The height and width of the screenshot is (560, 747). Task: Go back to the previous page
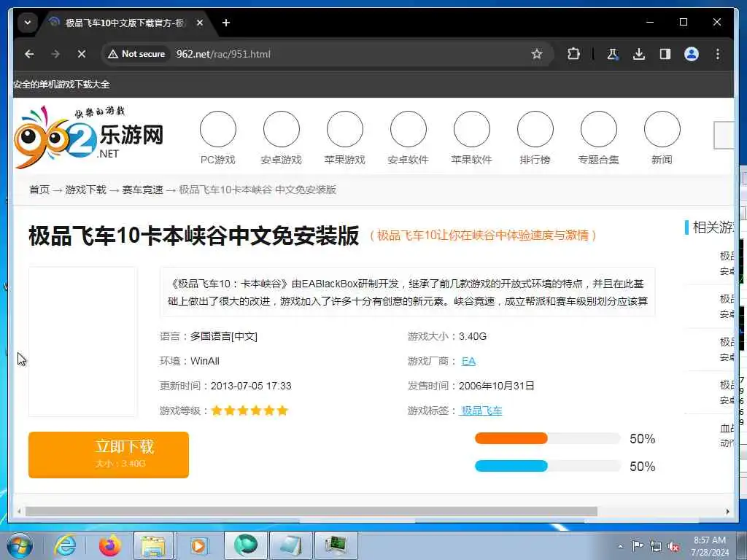[x=29, y=54]
